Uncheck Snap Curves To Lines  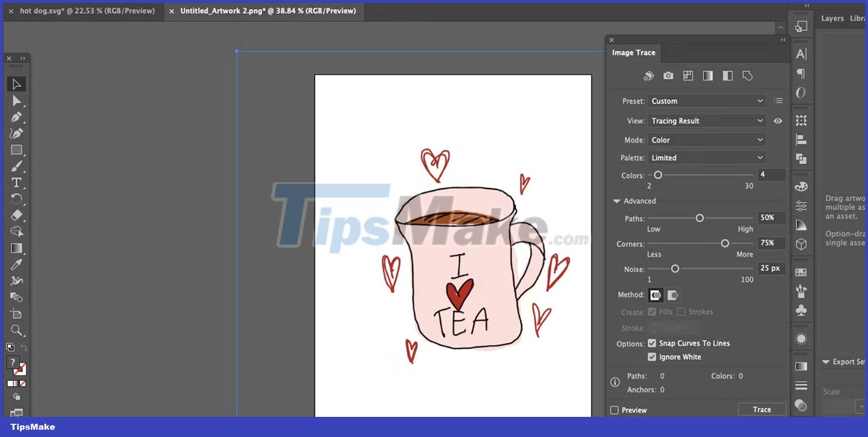click(652, 343)
